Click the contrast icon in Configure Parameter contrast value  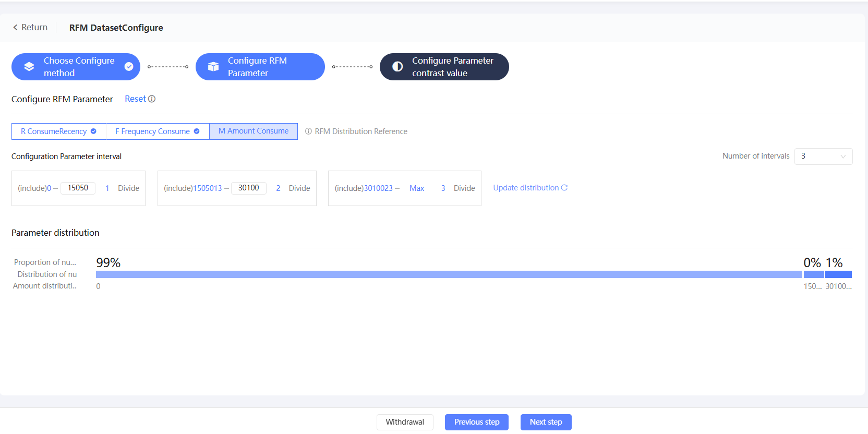tap(397, 67)
